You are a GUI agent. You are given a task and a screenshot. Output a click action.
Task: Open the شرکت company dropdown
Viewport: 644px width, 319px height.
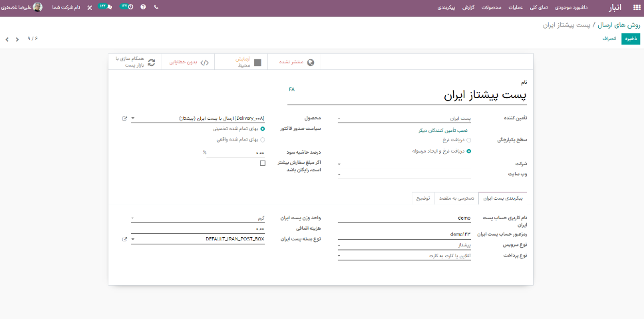[x=404, y=164]
